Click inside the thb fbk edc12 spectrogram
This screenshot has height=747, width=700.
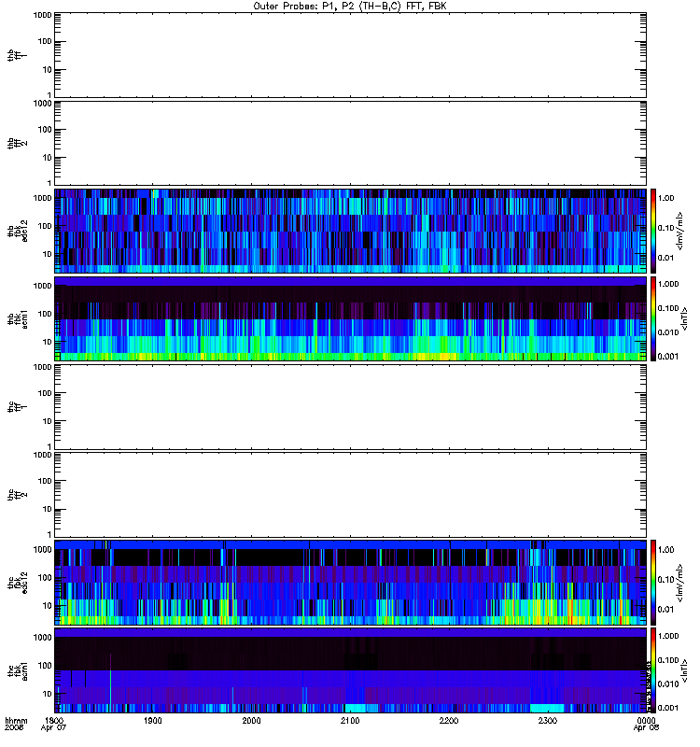351,231
